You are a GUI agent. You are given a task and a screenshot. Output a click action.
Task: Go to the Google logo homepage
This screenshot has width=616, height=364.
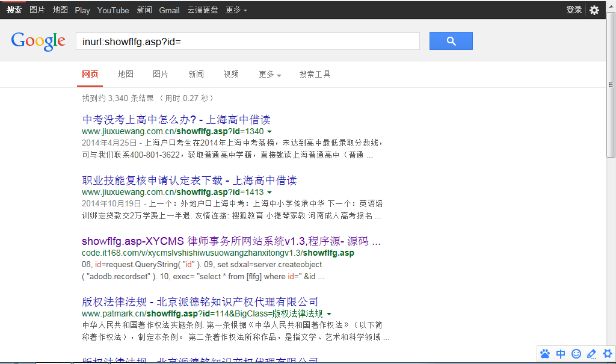click(38, 42)
